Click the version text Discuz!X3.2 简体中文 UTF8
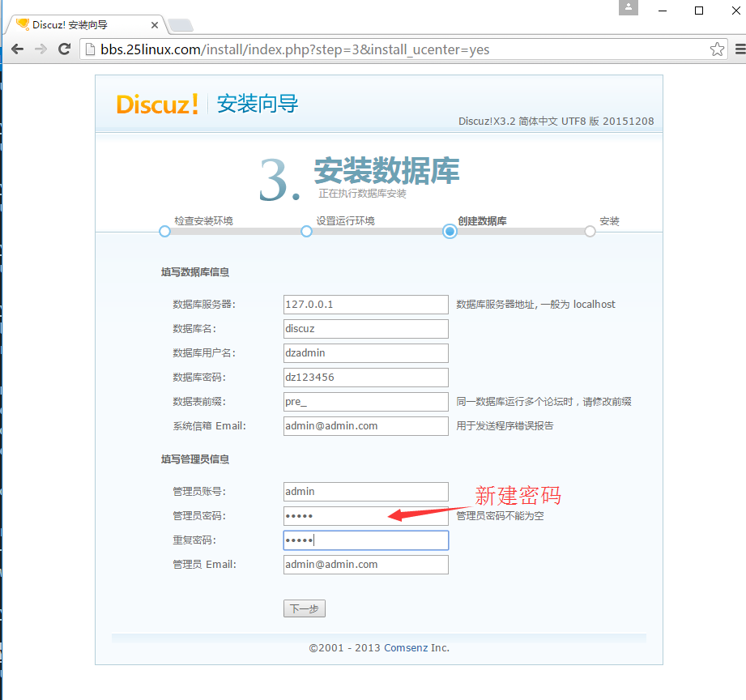Screen dimensions: 746x700 (556, 122)
